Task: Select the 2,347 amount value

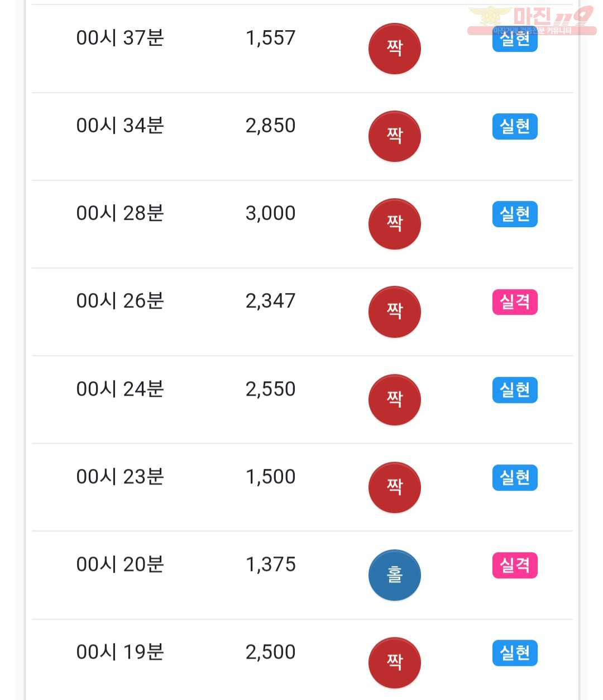Action: [x=270, y=301]
